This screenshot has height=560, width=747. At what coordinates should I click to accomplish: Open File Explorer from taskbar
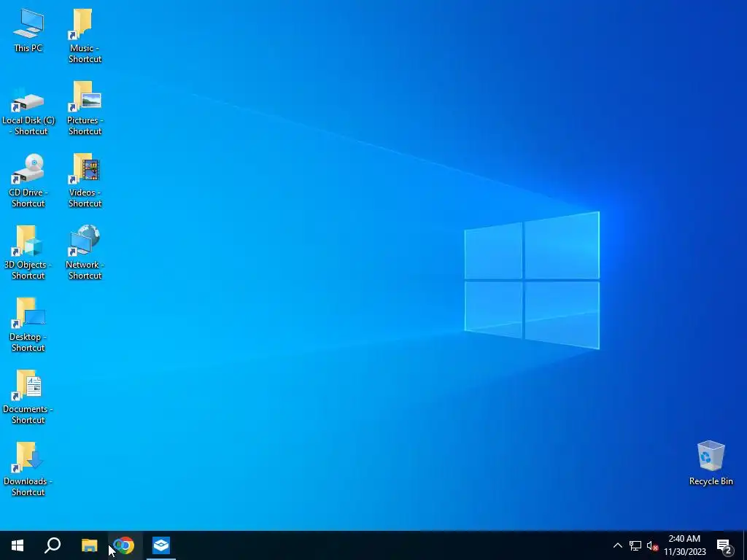click(x=89, y=545)
